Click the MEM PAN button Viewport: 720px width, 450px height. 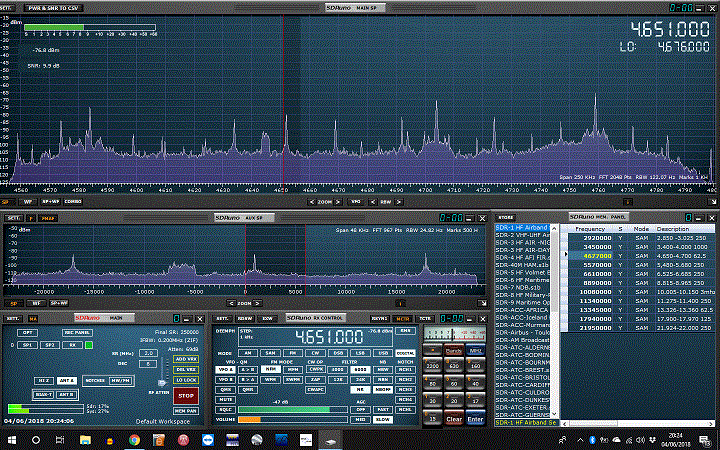(186, 411)
